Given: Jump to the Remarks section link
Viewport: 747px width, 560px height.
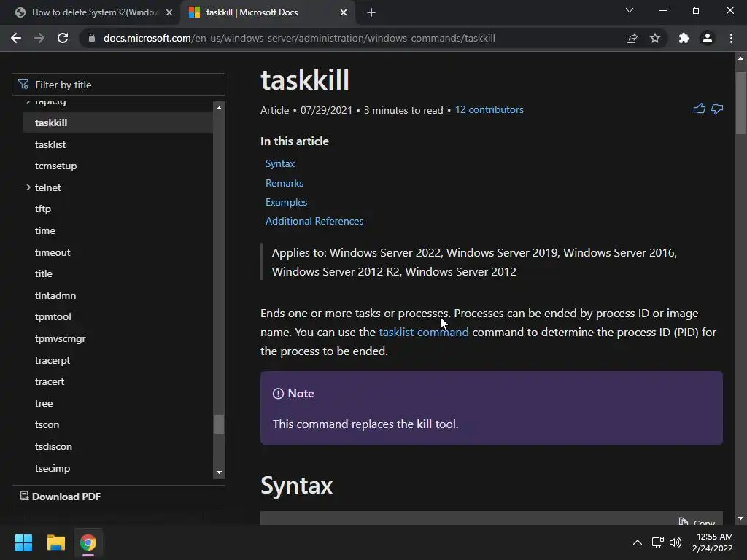Looking at the screenshot, I should (285, 183).
